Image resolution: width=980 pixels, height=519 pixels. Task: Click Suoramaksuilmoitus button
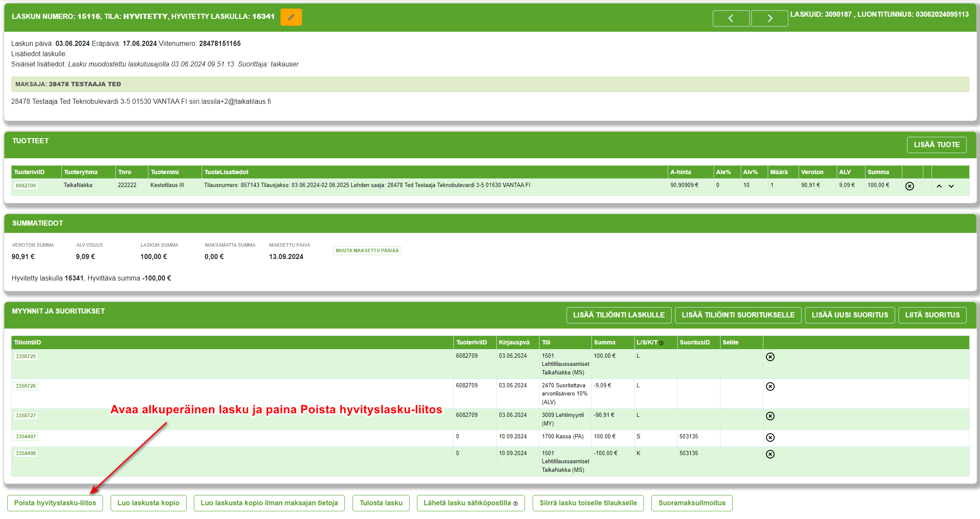pyautogui.click(x=692, y=503)
